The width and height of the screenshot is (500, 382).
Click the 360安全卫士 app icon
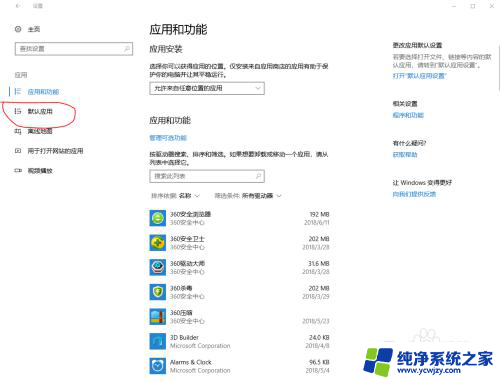coord(158,243)
